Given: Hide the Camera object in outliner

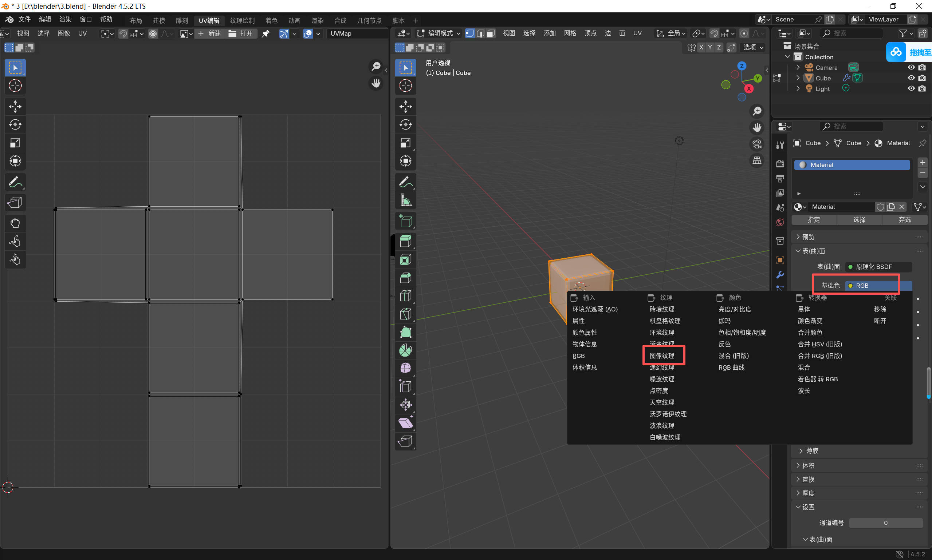Looking at the screenshot, I should tap(911, 68).
